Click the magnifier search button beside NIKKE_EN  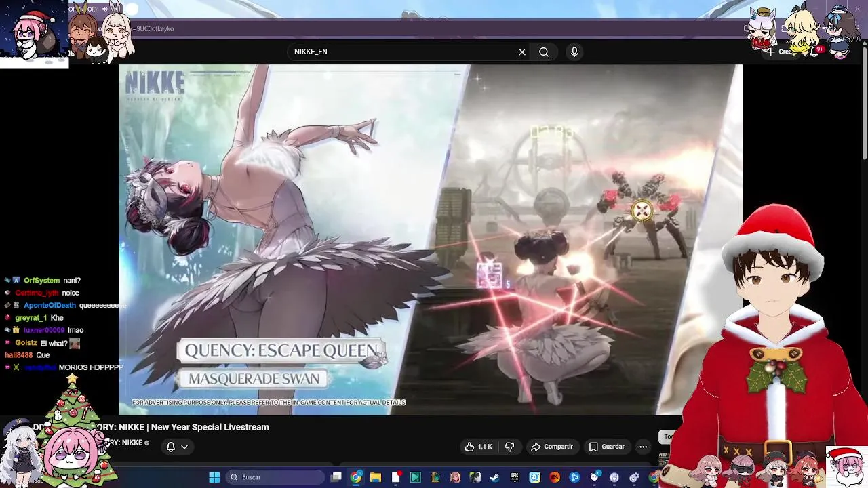[544, 52]
